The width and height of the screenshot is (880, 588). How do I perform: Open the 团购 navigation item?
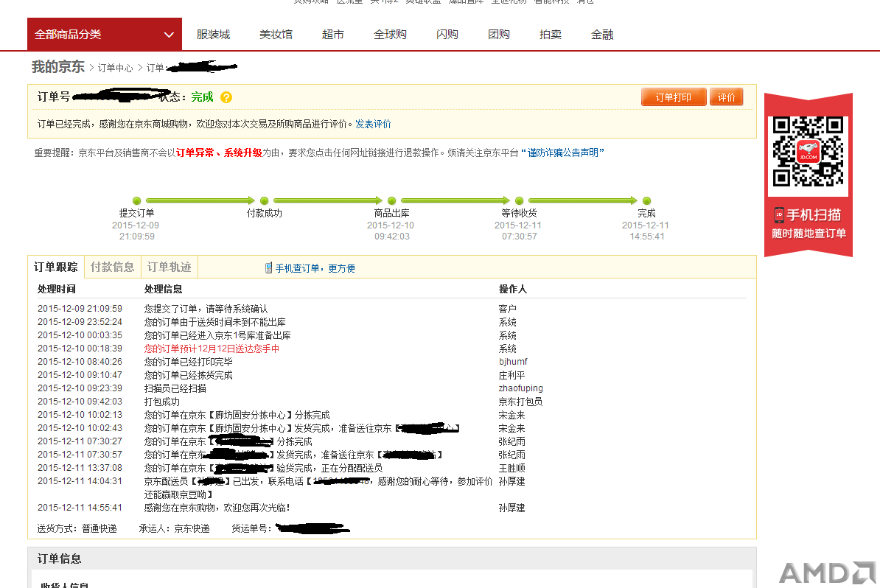tap(499, 34)
